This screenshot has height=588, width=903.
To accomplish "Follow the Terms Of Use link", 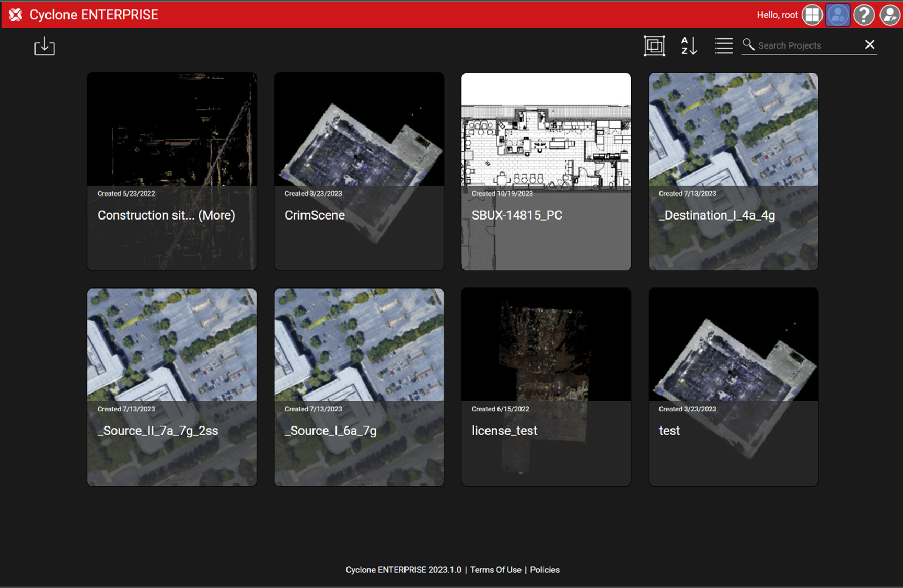I will pyautogui.click(x=495, y=570).
